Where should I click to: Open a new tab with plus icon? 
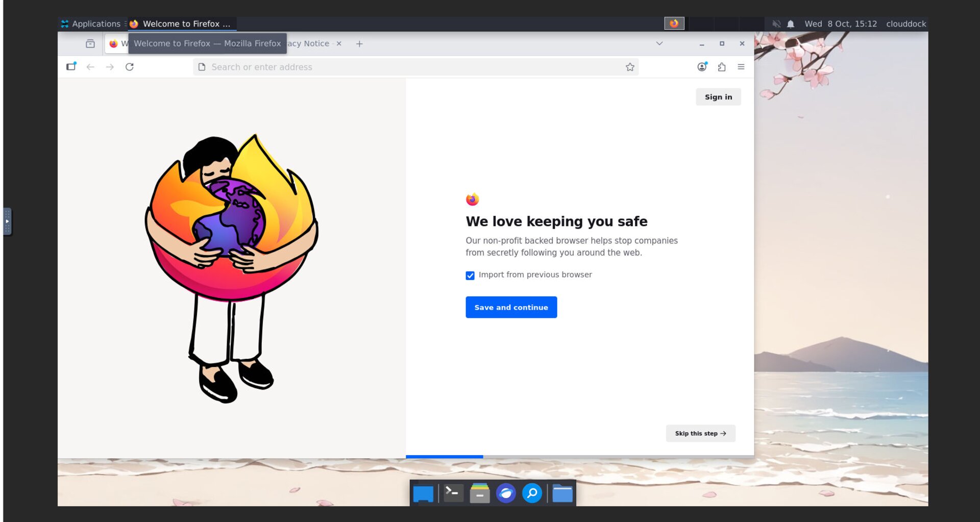point(359,44)
